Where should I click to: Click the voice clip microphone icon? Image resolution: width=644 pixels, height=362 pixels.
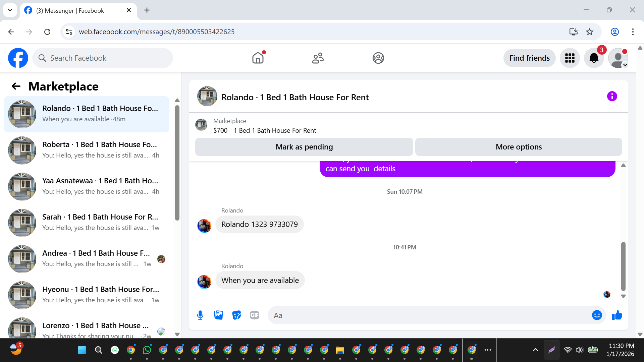[x=200, y=315]
